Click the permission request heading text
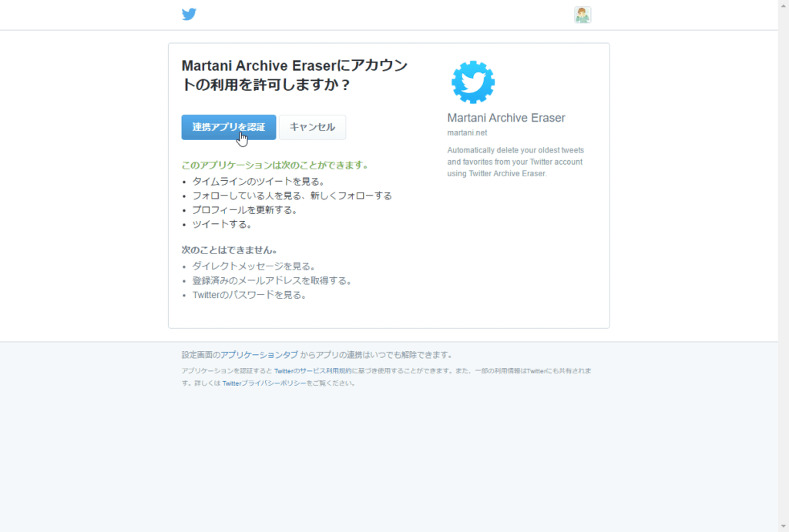The height and width of the screenshot is (532, 789). click(295, 75)
